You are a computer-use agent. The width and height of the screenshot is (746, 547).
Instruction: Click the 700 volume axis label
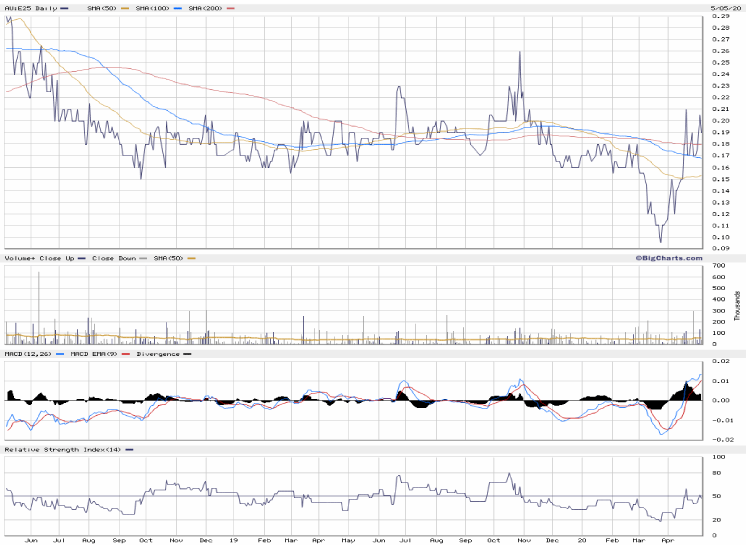pyautogui.click(x=717, y=266)
